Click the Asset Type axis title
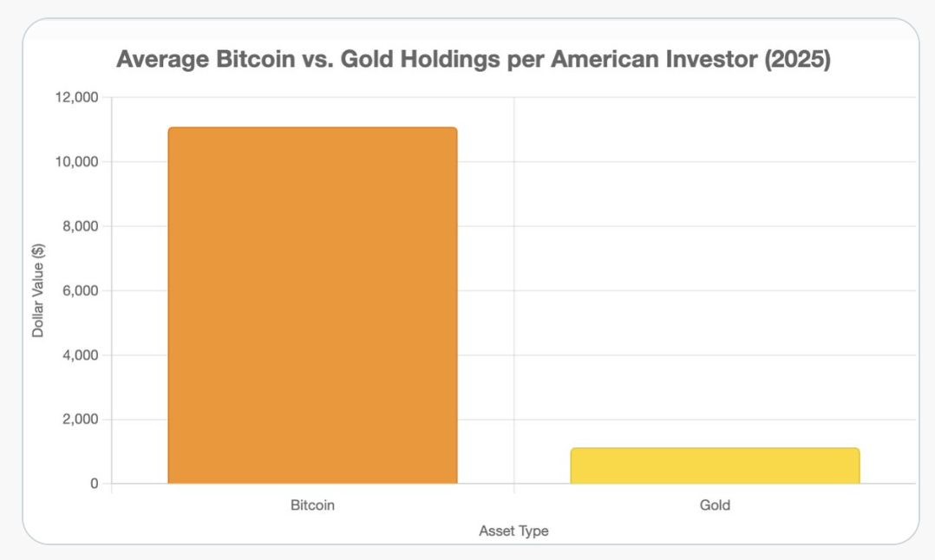This screenshot has width=935, height=560. click(513, 531)
